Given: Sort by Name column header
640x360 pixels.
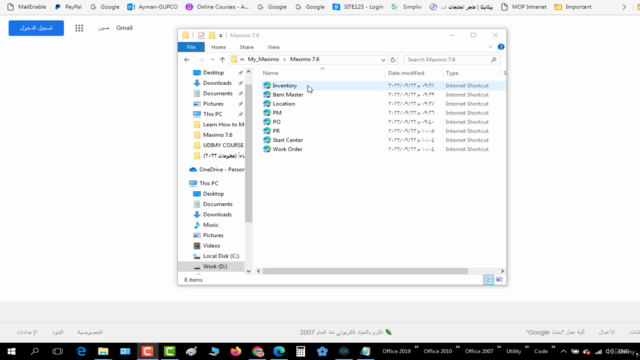Looking at the screenshot, I should [x=270, y=73].
